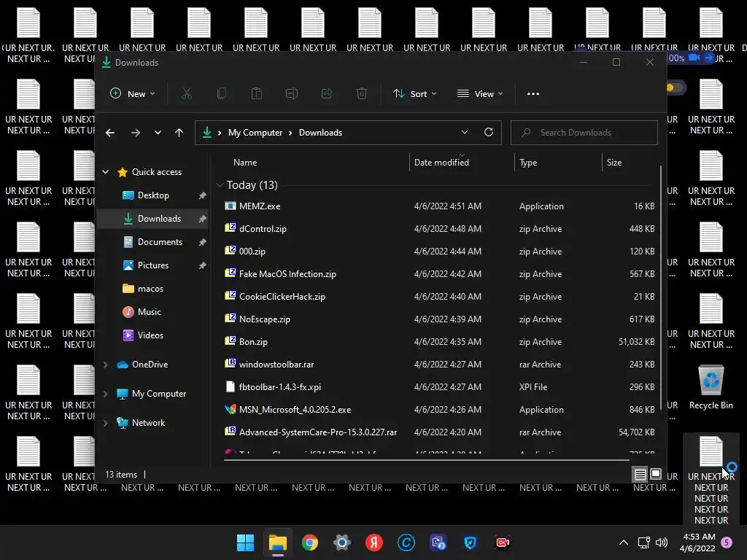
Task: Click the Paste clipboard icon
Action: pyautogui.click(x=256, y=94)
